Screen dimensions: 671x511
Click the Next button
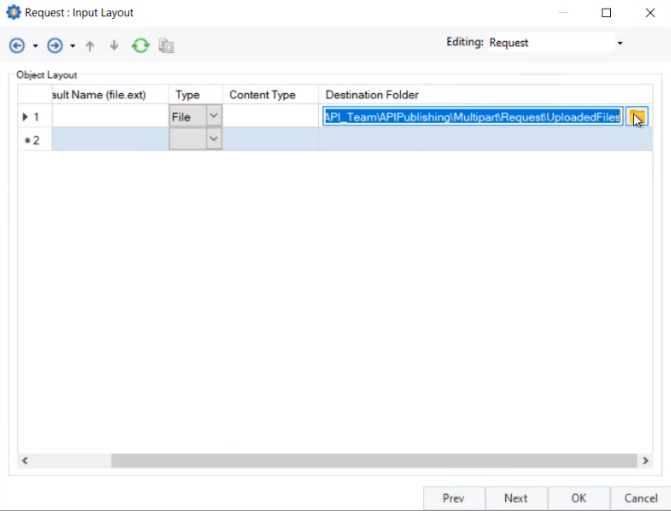[516, 498]
